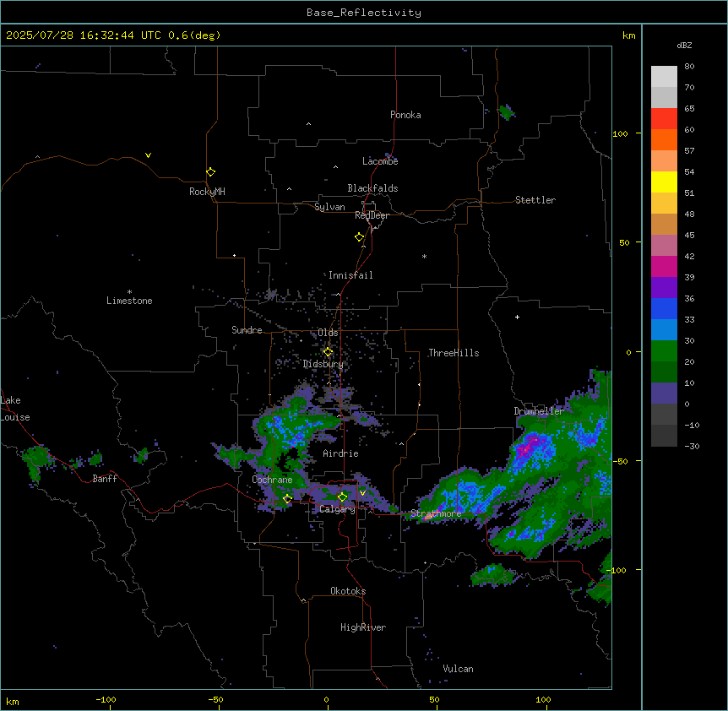
Task: Click the white plus marker west of Drumheller region
Action: coord(517,317)
